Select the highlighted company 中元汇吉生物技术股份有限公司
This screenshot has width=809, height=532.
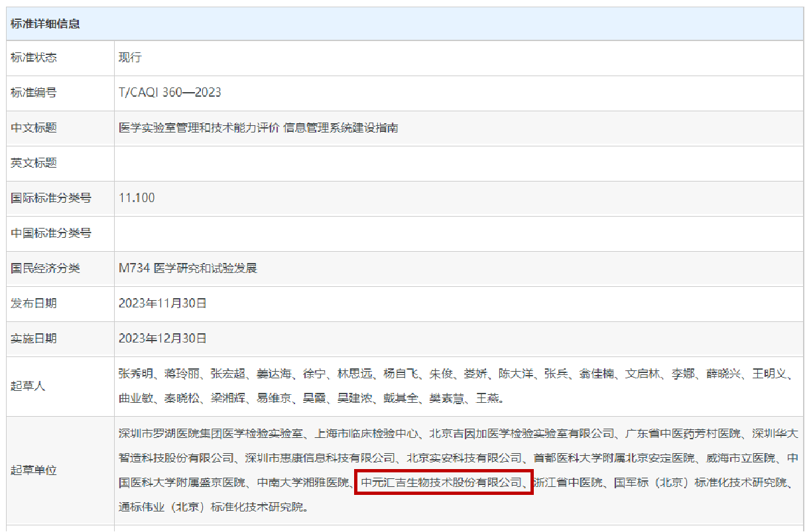pyautogui.click(x=441, y=482)
